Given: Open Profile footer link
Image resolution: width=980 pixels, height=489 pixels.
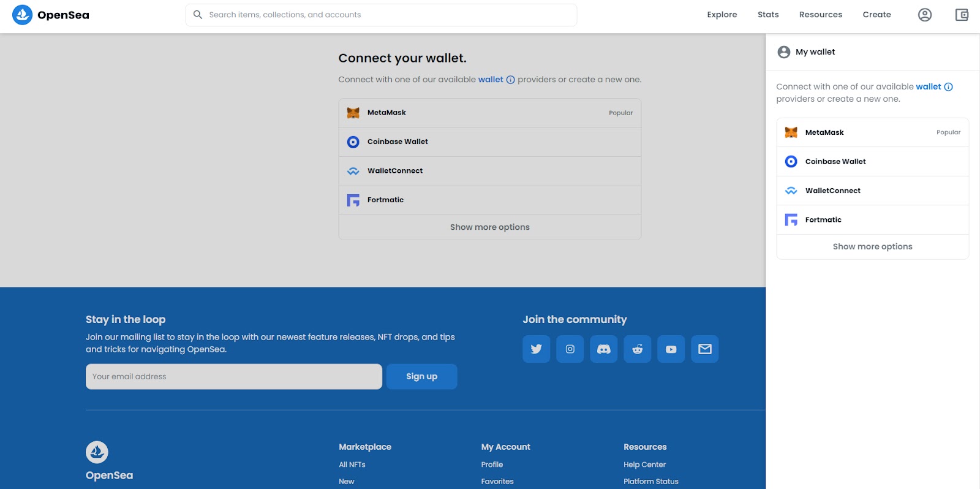Looking at the screenshot, I should [492, 464].
